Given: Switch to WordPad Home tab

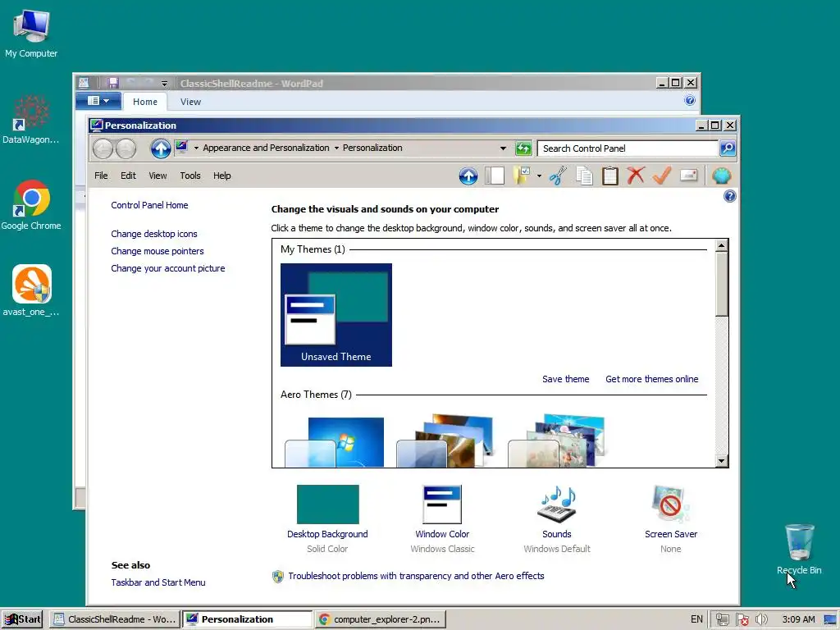Looking at the screenshot, I should 145,102.
